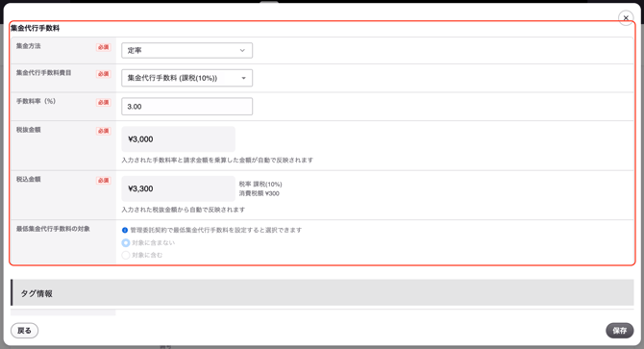
Task: Open the 集金代行手数料費目 dropdown
Action: (186, 78)
